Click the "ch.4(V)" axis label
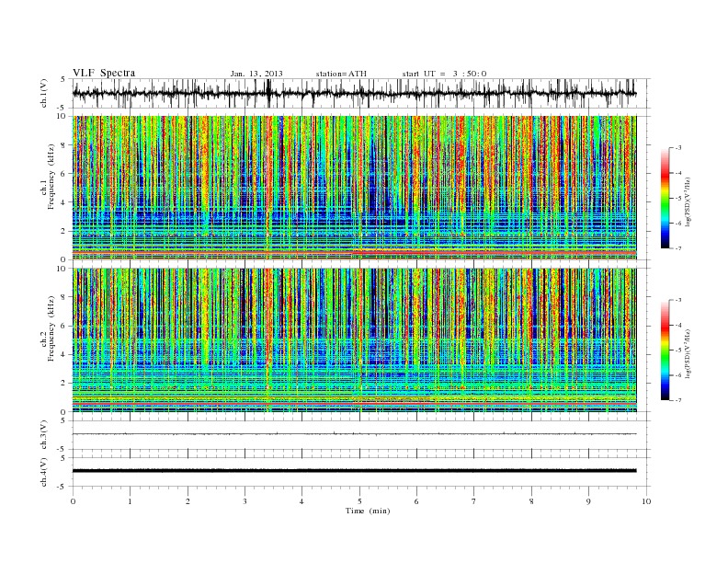 [x=44, y=472]
